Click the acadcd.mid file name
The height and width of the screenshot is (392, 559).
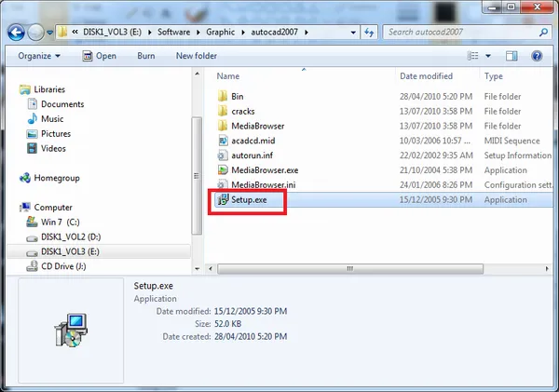coord(252,141)
